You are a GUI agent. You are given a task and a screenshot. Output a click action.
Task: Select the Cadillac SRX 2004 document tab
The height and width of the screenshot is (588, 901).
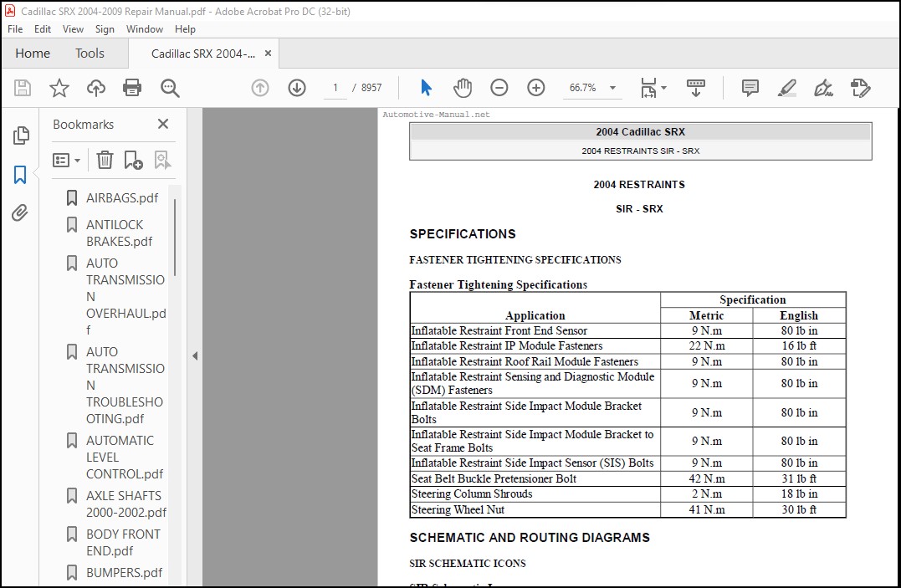click(202, 54)
